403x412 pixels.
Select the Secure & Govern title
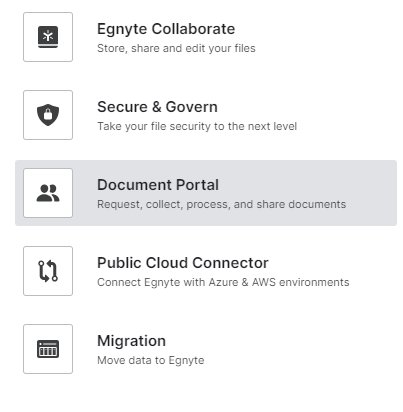pyautogui.click(x=157, y=107)
